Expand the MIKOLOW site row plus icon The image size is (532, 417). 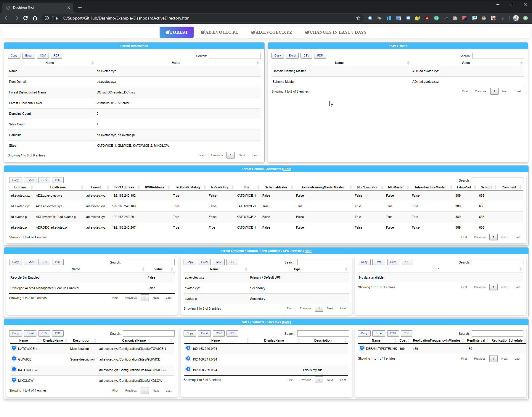tap(14, 380)
